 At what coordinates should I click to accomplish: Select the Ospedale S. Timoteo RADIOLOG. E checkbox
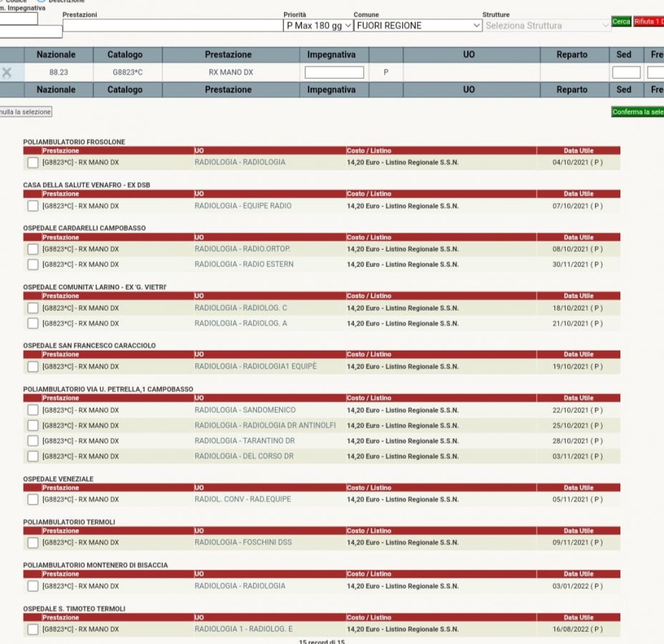coord(33,630)
